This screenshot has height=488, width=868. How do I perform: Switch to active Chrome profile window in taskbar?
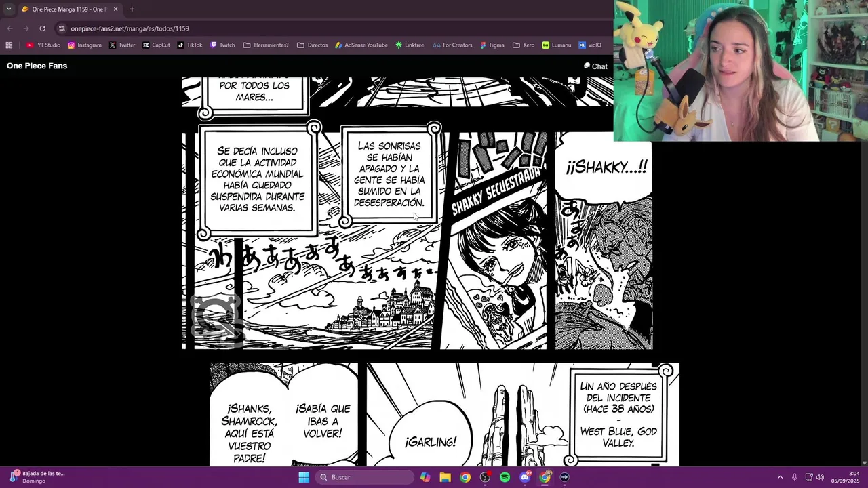(x=545, y=477)
